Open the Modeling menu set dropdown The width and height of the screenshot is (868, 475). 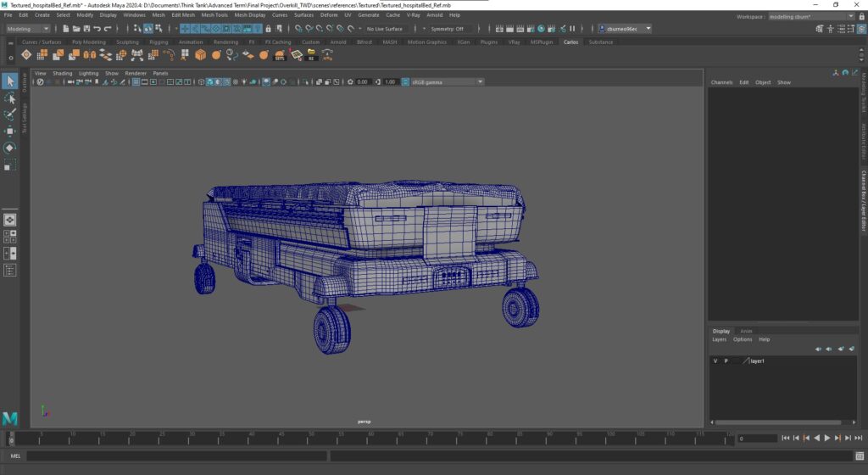30,29
